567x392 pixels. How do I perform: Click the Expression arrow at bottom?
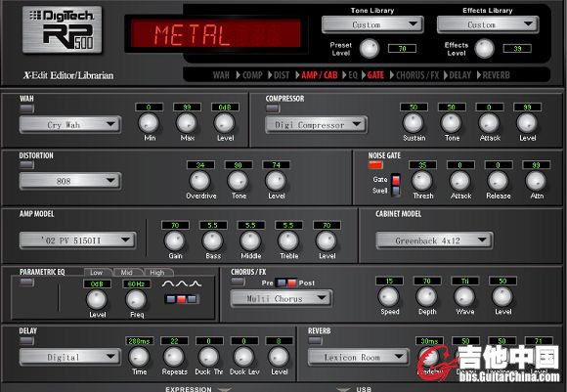(224, 389)
